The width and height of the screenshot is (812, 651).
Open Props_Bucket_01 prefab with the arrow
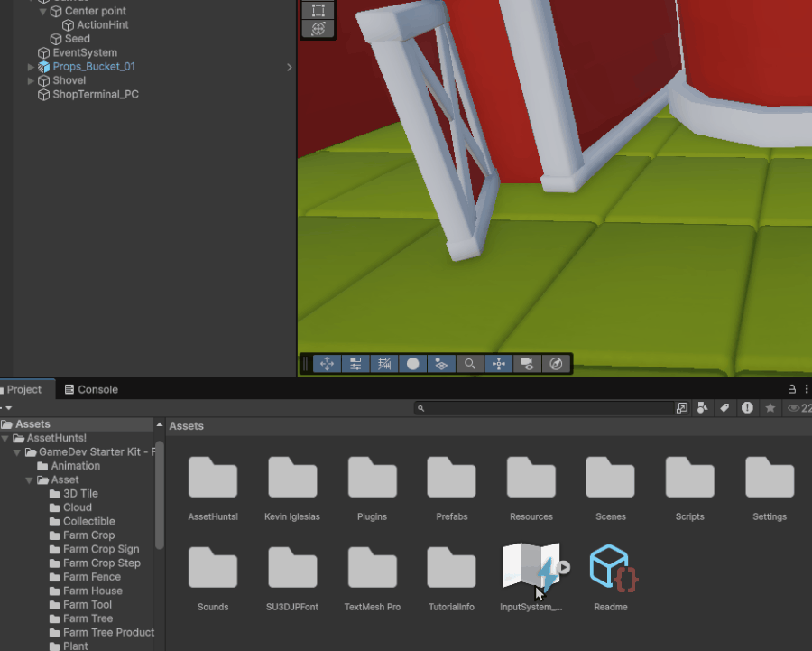(x=289, y=67)
